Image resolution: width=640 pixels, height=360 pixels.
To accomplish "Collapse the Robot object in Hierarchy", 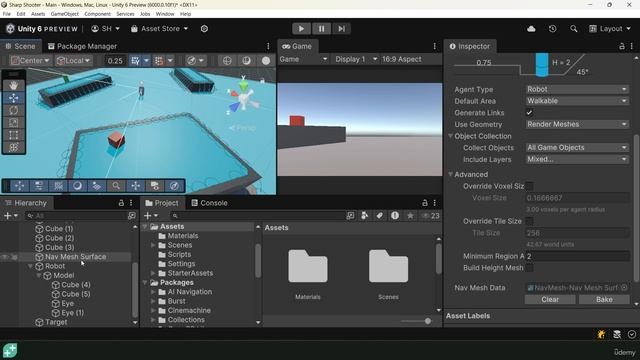I will click(30, 266).
